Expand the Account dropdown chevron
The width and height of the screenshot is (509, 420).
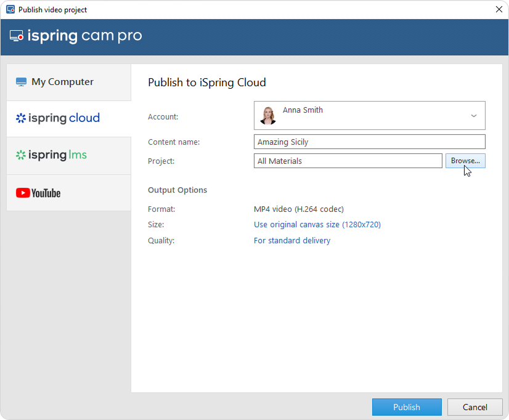point(473,116)
